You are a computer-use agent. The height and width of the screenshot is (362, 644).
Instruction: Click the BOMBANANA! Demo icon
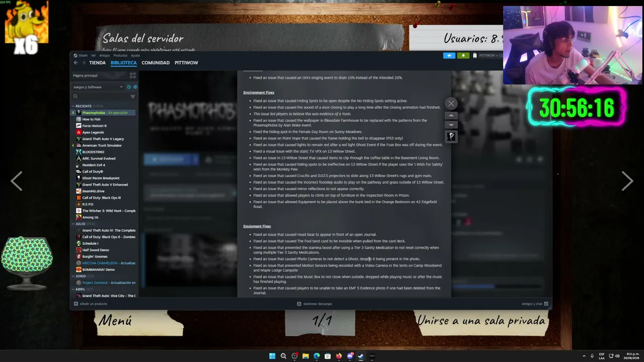click(x=78, y=269)
